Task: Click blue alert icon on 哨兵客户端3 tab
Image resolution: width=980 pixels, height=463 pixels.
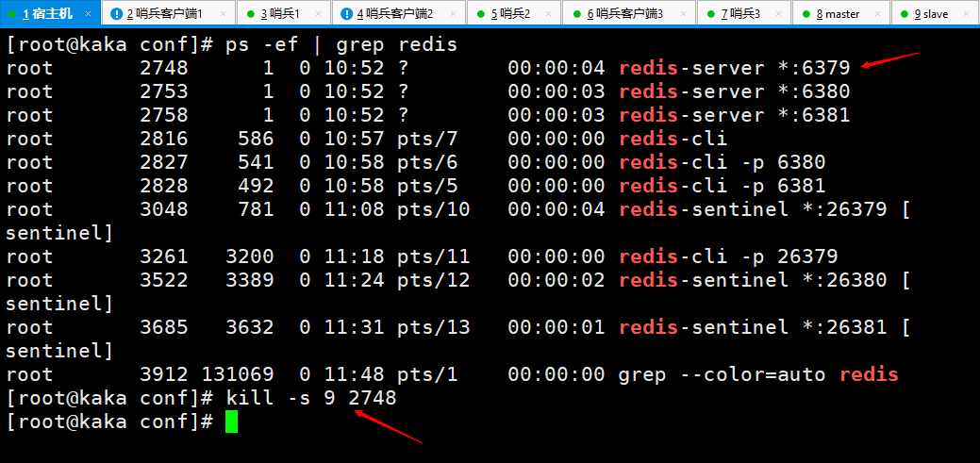Action: (576, 14)
